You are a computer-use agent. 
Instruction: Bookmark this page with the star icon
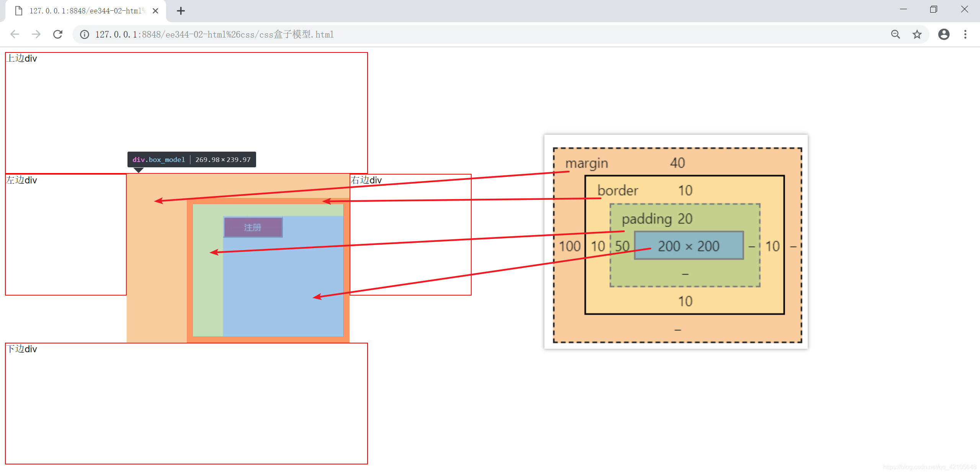(x=917, y=34)
